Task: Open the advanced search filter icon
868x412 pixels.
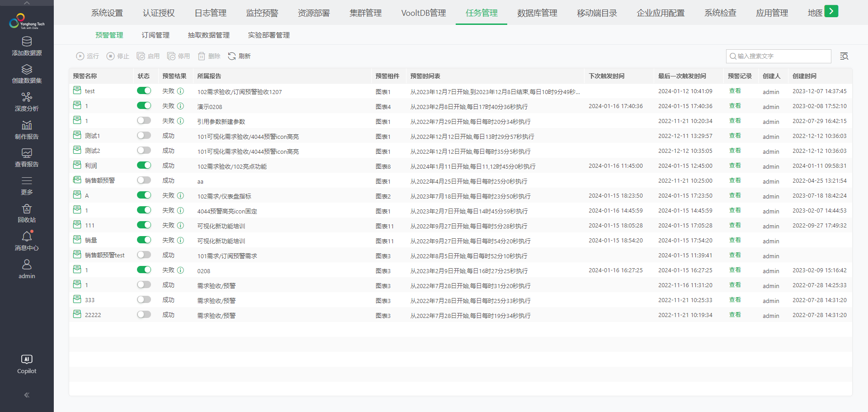Action: click(844, 56)
